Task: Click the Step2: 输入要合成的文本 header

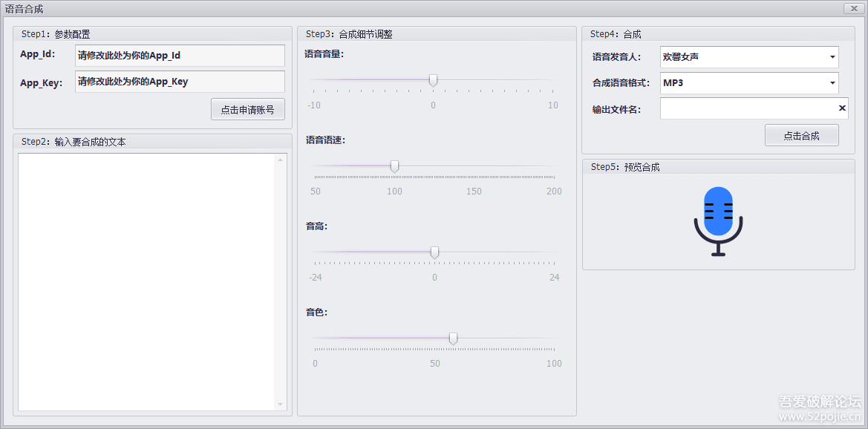Action: (74, 142)
